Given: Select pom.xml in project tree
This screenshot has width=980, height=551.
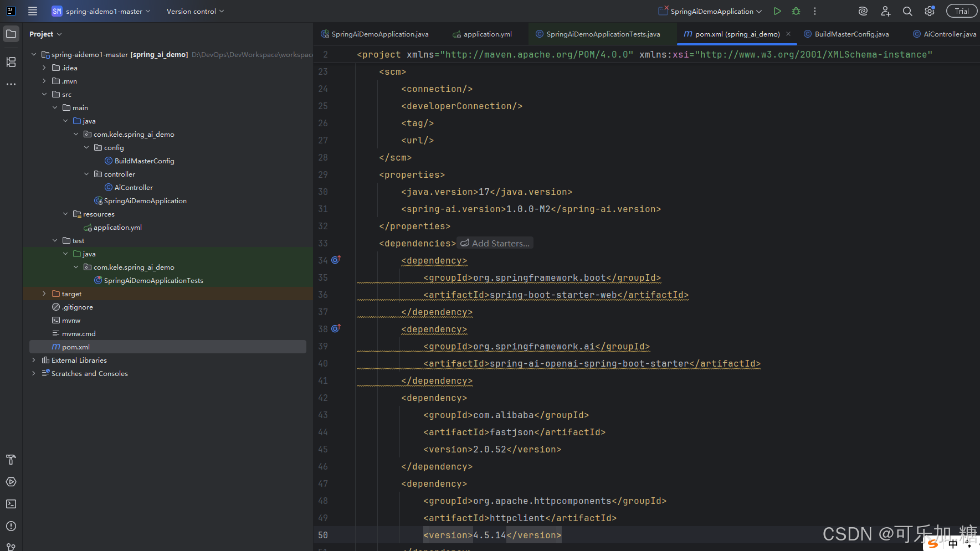Looking at the screenshot, I should (168, 347).
